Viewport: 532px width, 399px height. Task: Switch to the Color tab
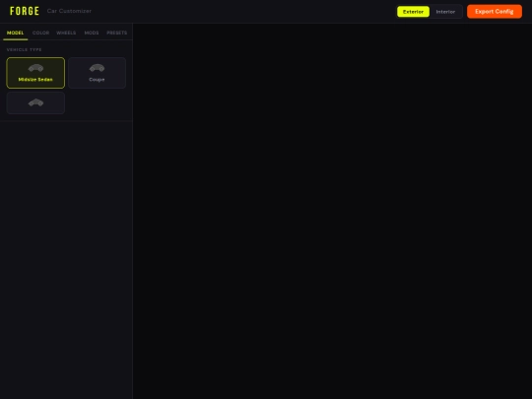pyautogui.click(x=40, y=33)
